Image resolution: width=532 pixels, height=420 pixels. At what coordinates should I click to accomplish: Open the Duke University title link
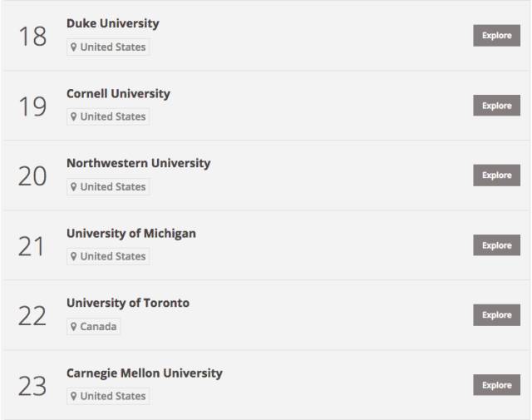113,23
